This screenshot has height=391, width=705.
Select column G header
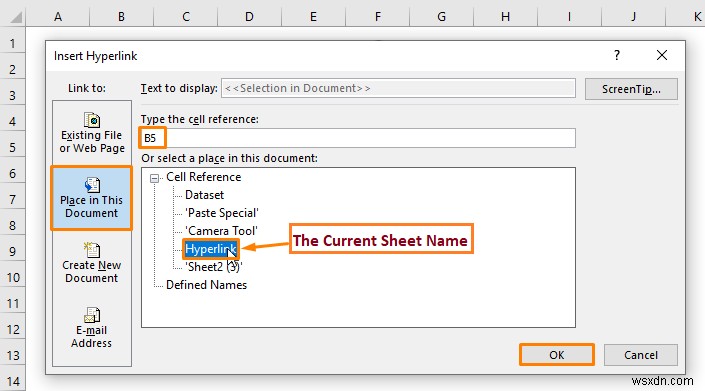(442, 17)
